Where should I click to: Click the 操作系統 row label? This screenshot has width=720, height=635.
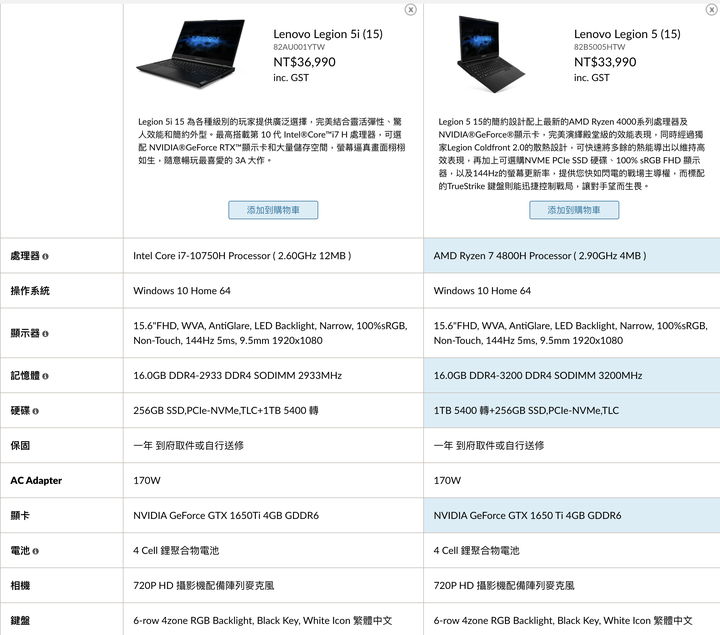(30, 291)
